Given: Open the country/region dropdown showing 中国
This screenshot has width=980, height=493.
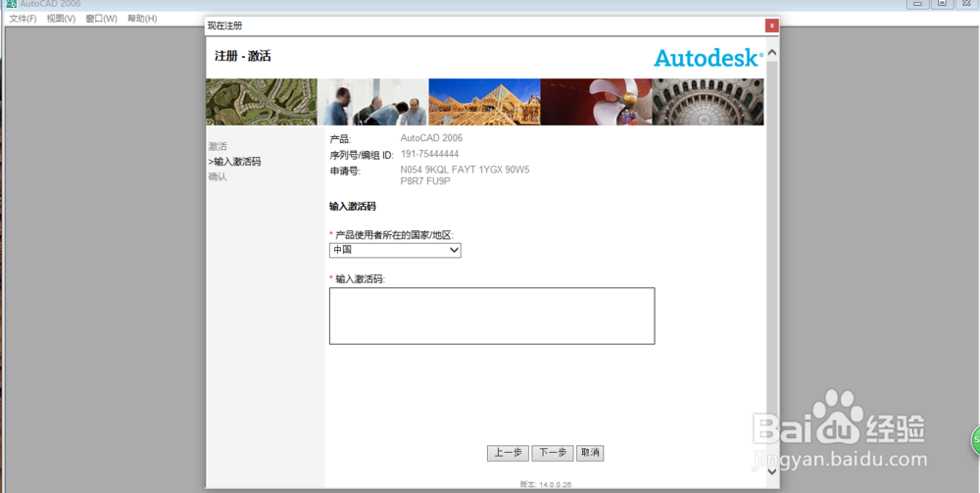Looking at the screenshot, I should click(x=395, y=250).
